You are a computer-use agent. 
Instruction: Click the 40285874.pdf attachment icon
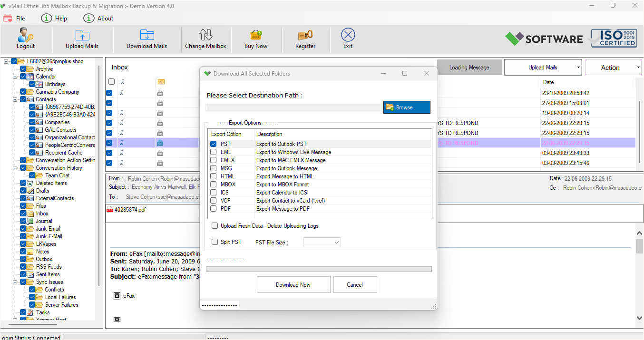coord(109,209)
